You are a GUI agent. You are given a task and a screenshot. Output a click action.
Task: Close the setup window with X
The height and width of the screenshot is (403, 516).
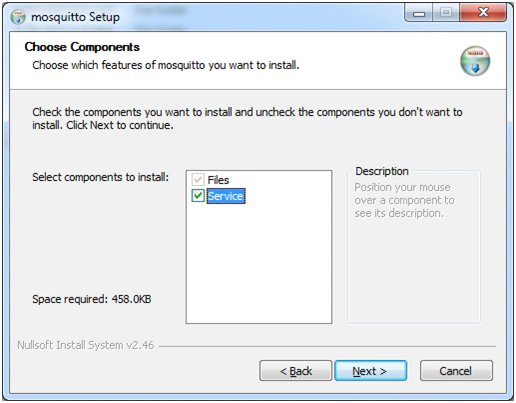click(483, 13)
